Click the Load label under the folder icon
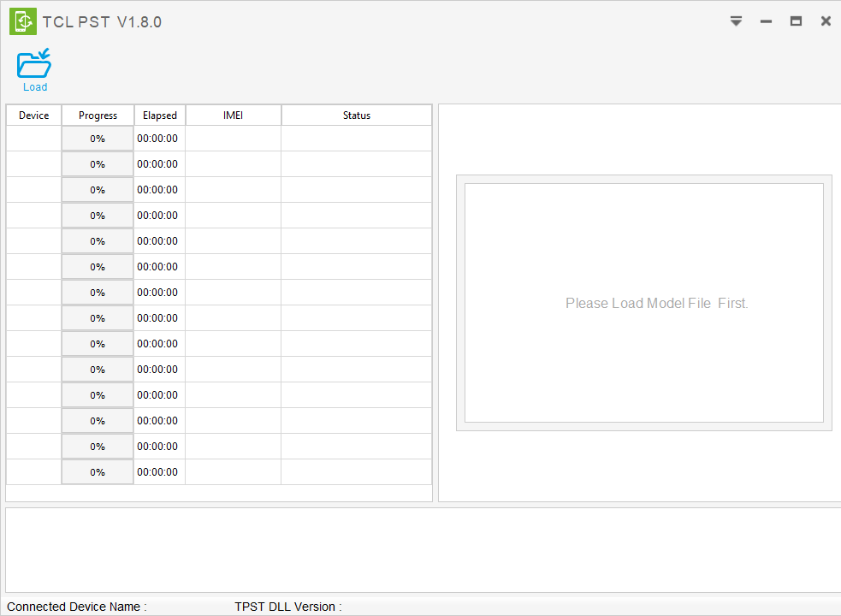 (x=34, y=86)
